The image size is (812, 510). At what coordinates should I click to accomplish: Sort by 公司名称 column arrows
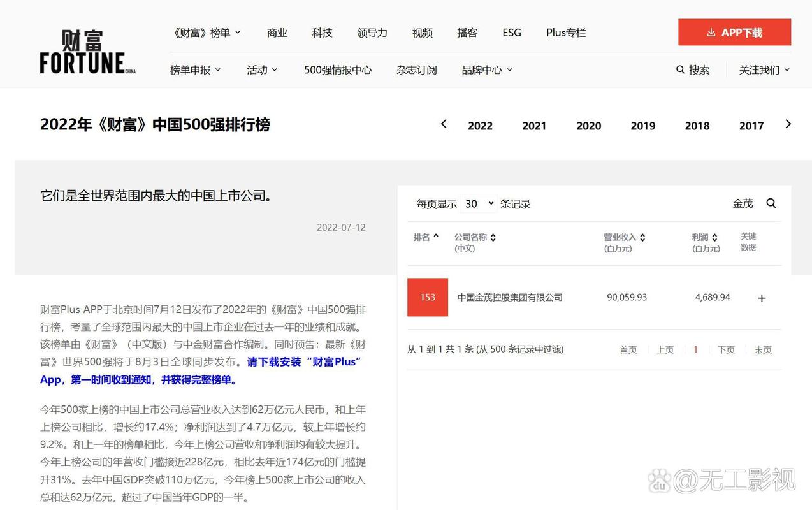(493, 237)
